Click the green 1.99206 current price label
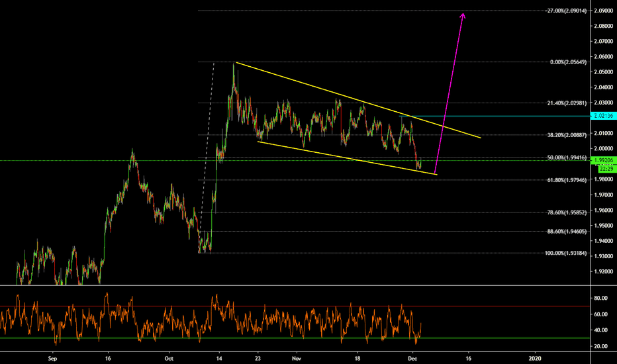Image resolution: width=617 pixels, height=364 pixels. pyautogui.click(x=604, y=160)
